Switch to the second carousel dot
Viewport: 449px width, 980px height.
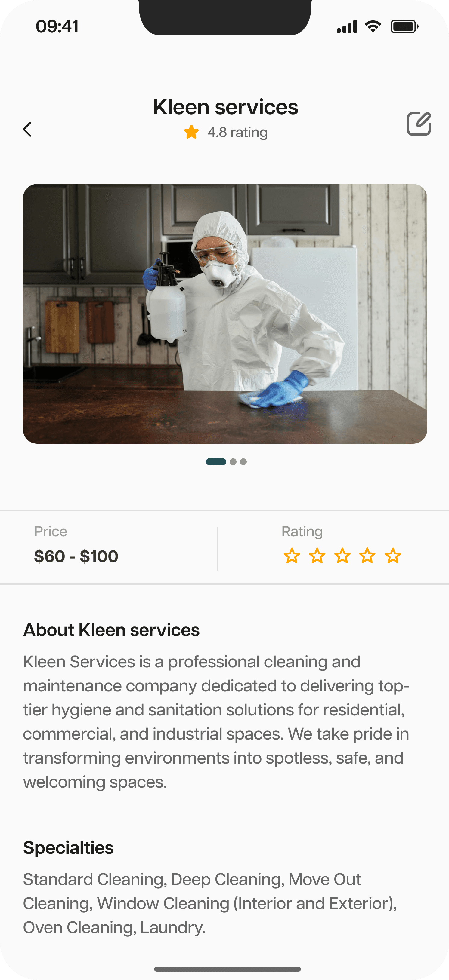coord(233,461)
